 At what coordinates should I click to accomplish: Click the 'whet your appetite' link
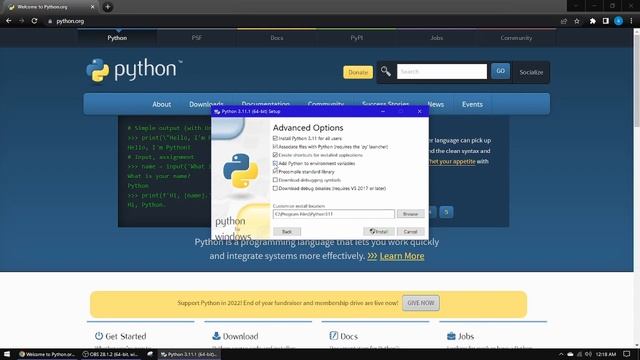[x=452, y=162]
